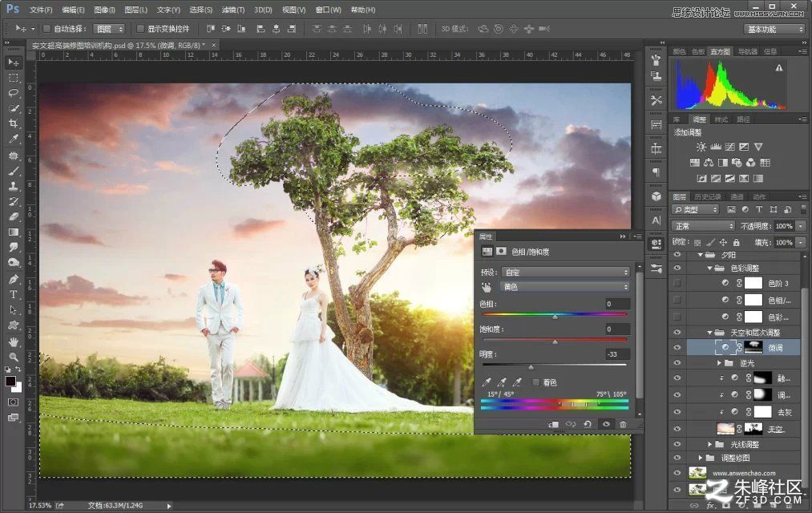
Task: Hide the 天空 layer eye
Action: pos(677,429)
